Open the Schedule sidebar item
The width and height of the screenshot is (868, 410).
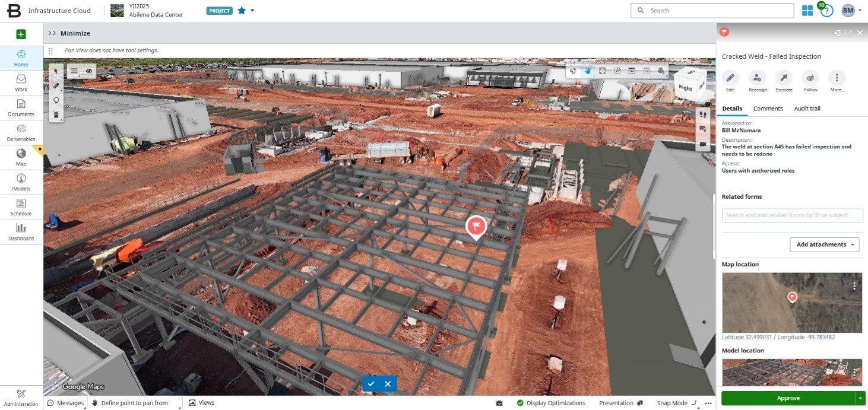click(x=21, y=206)
